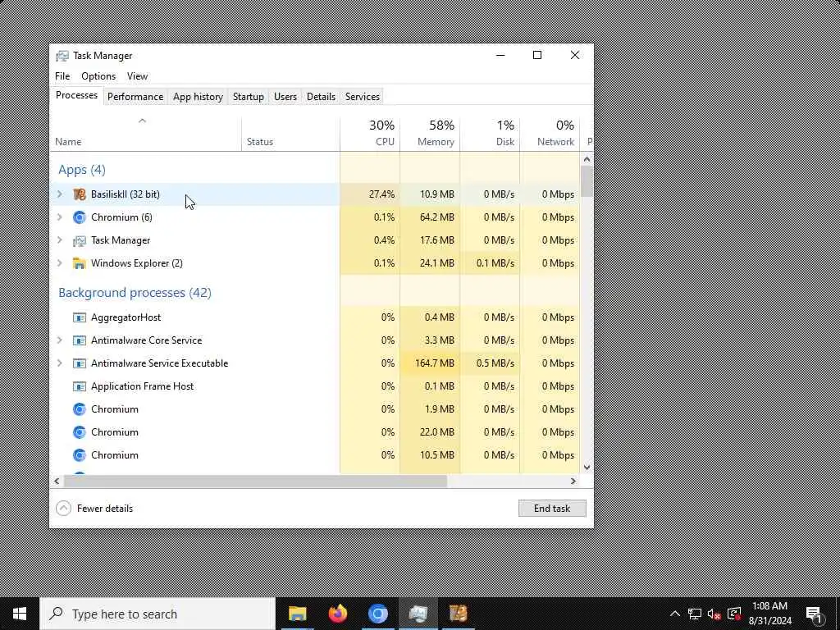The image size is (840, 630).
Task: Click the security warning tray icon
Action: (x=734, y=614)
